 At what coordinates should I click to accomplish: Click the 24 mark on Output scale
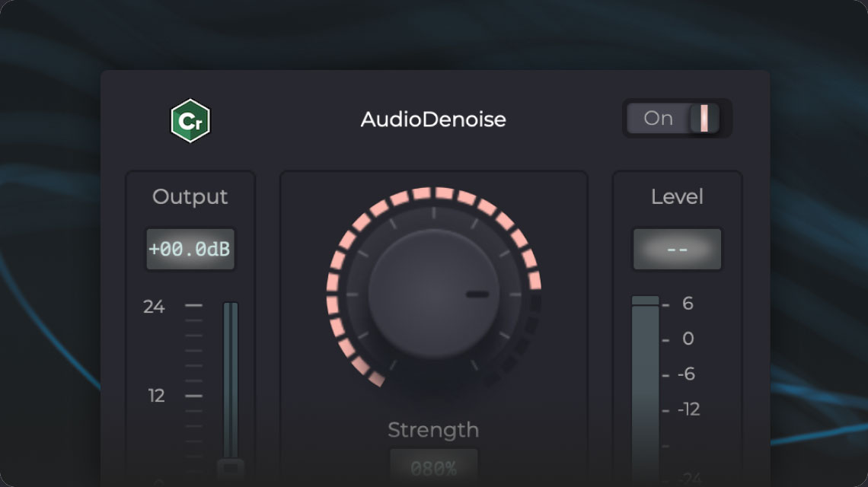click(x=154, y=306)
